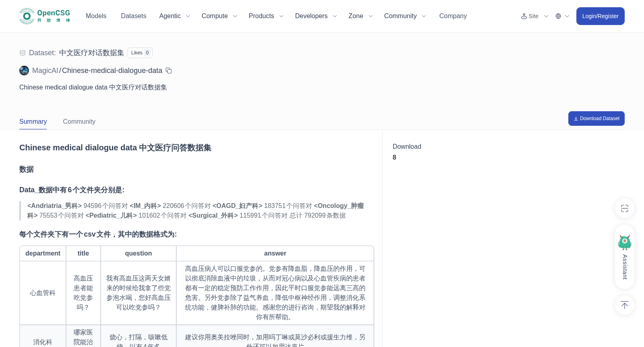
Task: Expand the Community menu in the navbar
Action: click(x=405, y=16)
